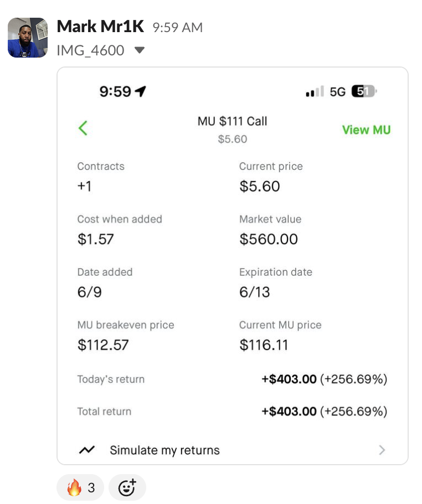
Task: Expand Simulate my returns right chevron
Action: [x=382, y=450]
